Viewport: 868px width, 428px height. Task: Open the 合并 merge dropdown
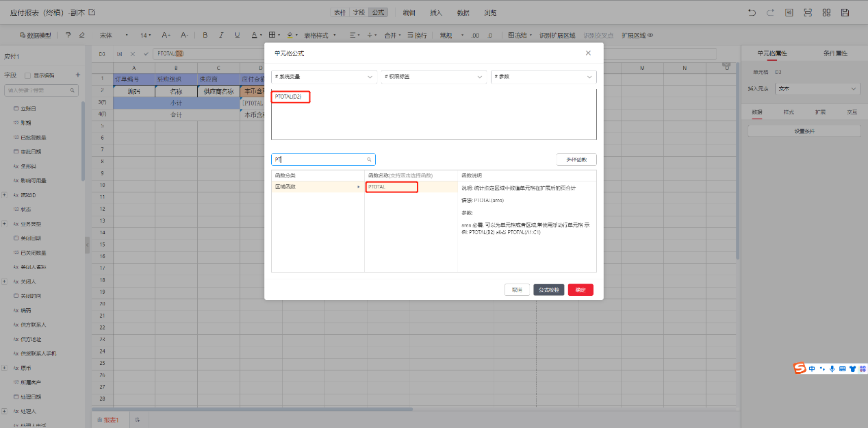pos(393,35)
